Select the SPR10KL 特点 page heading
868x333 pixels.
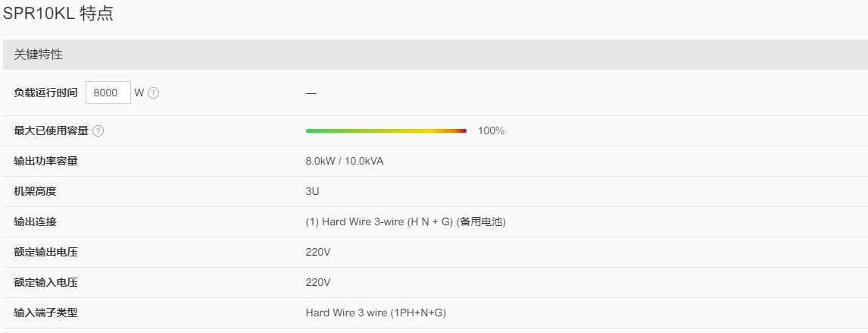pyautogui.click(x=58, y=14)
